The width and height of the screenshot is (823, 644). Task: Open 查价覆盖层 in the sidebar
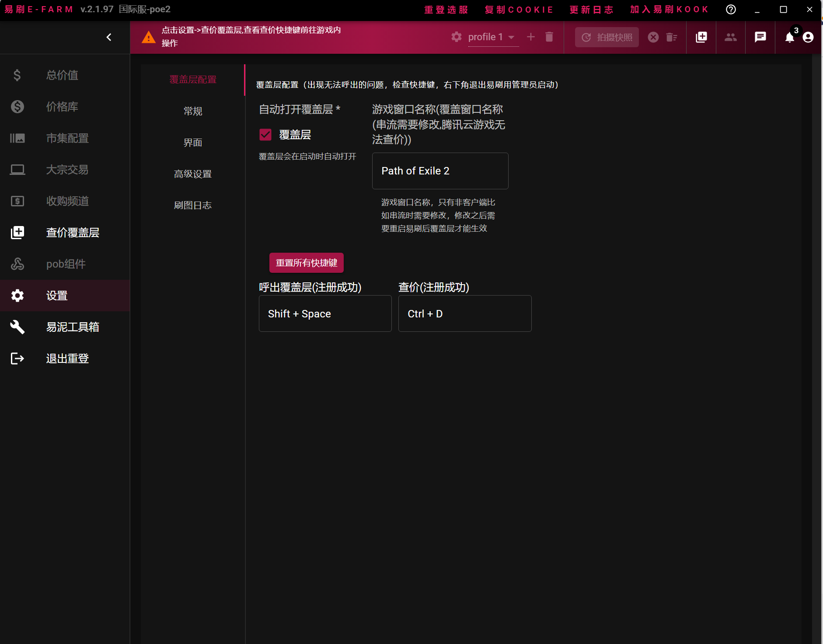tap(73, 233)
